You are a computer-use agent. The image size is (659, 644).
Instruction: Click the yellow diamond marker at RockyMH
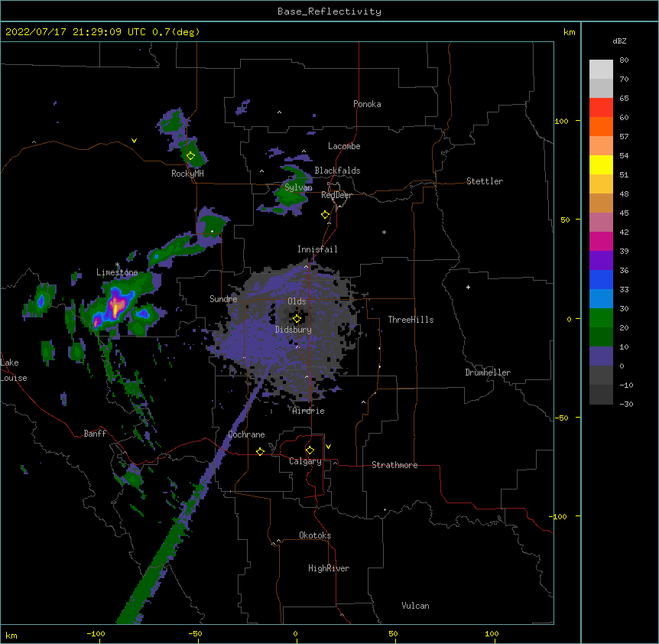190,156
